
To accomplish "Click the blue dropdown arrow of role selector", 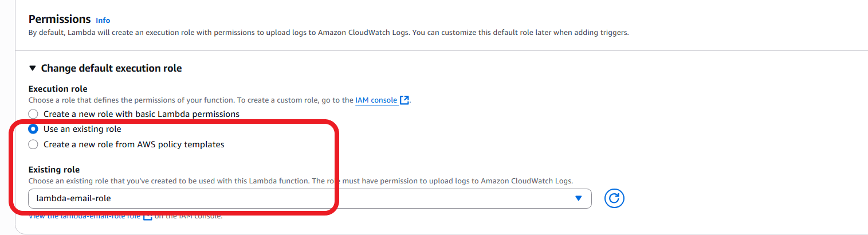I will 578,198.
